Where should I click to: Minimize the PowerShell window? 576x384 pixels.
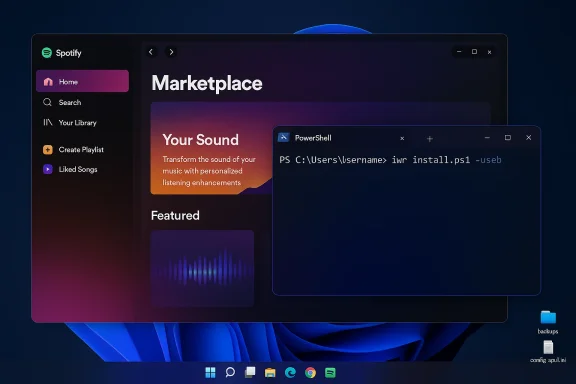(x=487, y=137)
